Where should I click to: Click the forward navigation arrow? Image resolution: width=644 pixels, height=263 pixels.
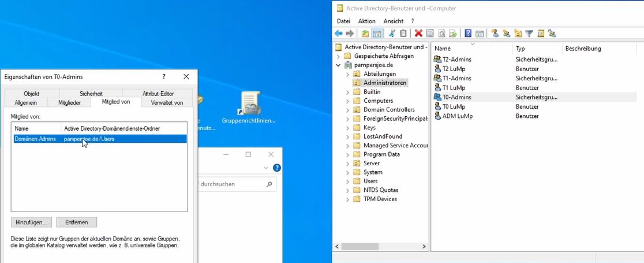350,34
